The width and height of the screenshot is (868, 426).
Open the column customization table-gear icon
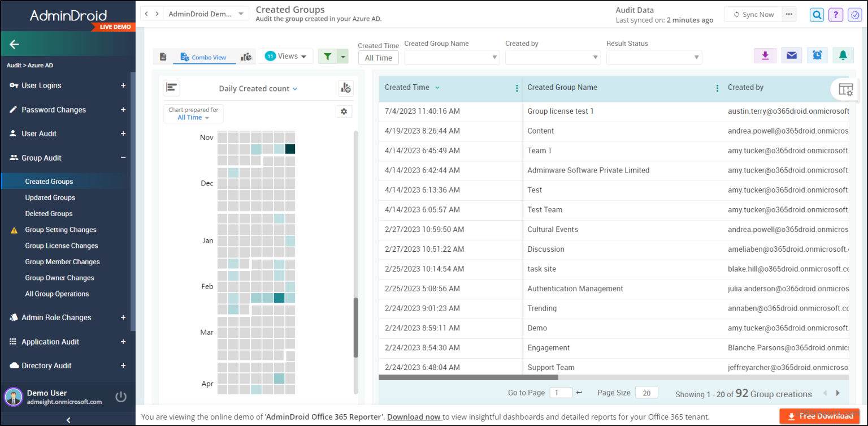pos(845,89)
